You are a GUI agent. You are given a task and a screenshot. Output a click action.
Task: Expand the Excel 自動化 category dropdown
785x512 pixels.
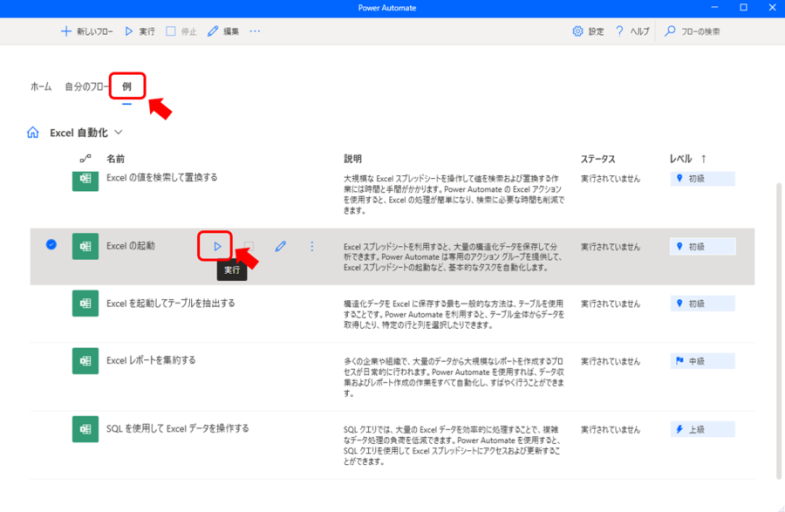coord(119,133)
